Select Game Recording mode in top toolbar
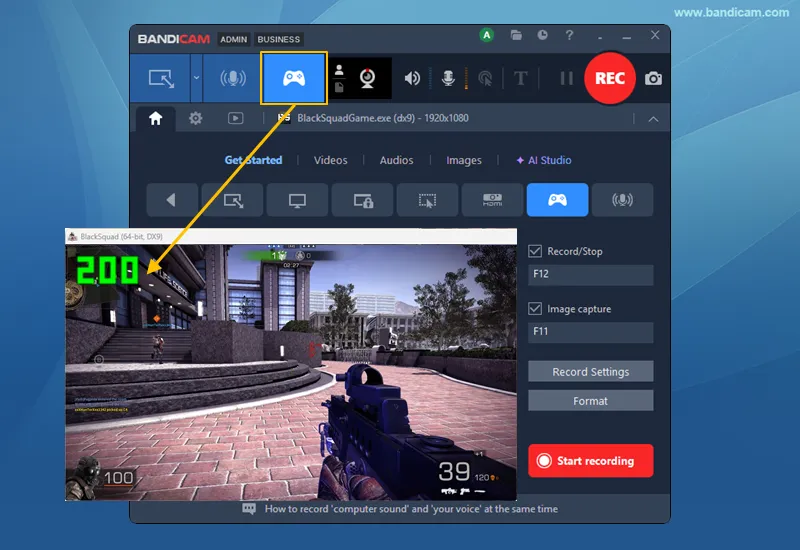Image resolution: width=800 pixels, height=550 pixels. (294, 78)
